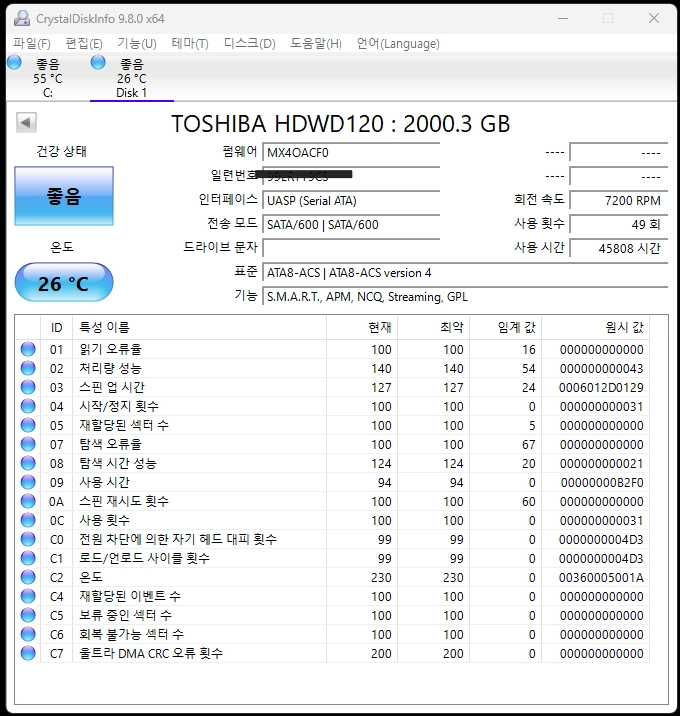Screen dimensions: 680x716
Task: Open the 디스크(D) menu
Action: (250, 43)
